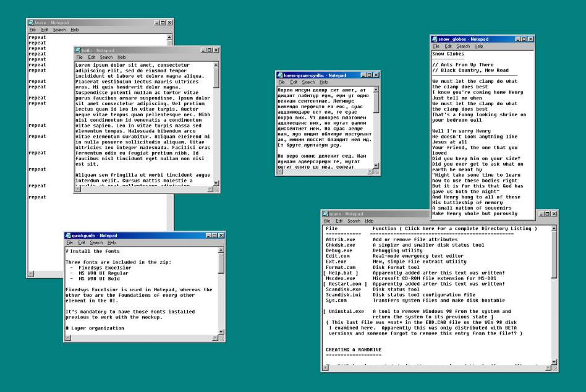This screenshot has width=586, height=392.
Task: Click the Notepad icon in snow_globes title bar
Action: [435, 38]
